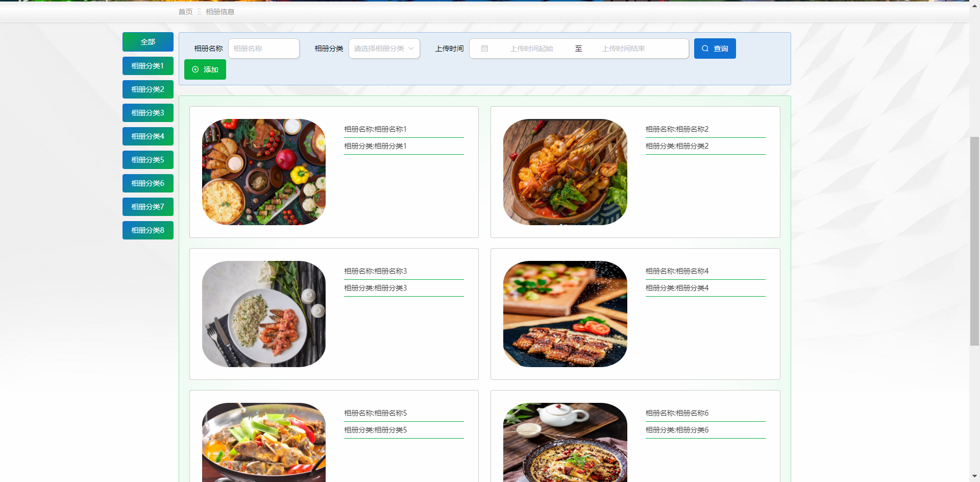
Task: Select the 相册分类4 sidebar tab
Action: (x=148, y=136)
